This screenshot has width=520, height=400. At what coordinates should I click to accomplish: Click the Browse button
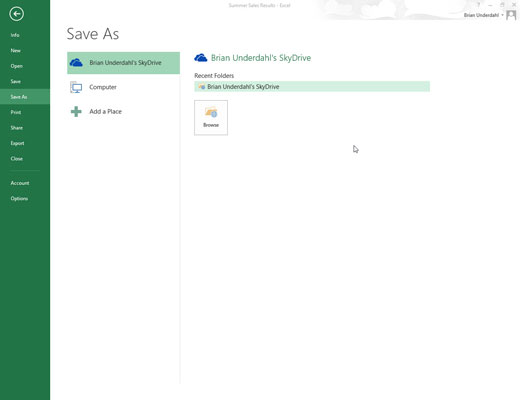click(x=211, y=118)
